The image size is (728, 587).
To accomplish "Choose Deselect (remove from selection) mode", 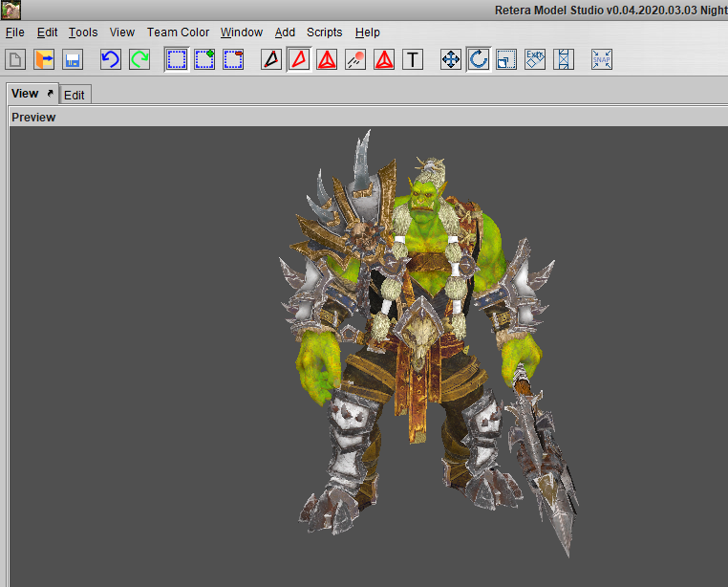I will coord(233,59).
